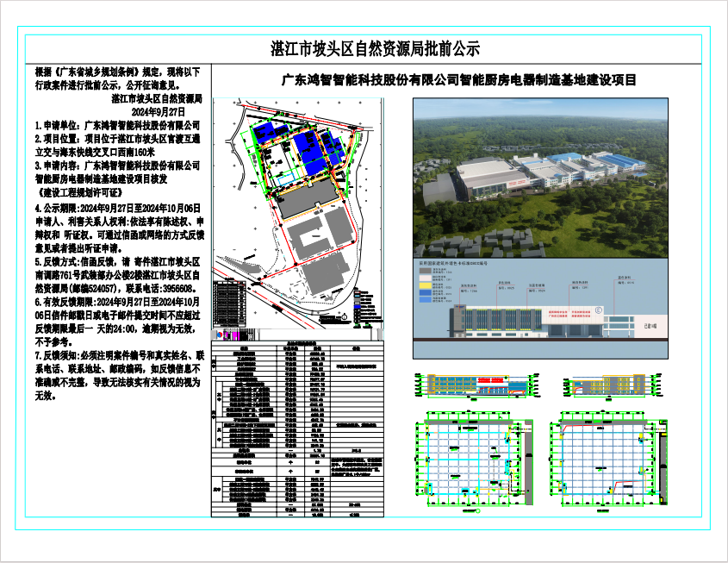Open the facade color scheme elevation image
Viewport: 728px width, 563px height.
pos(540,309)
